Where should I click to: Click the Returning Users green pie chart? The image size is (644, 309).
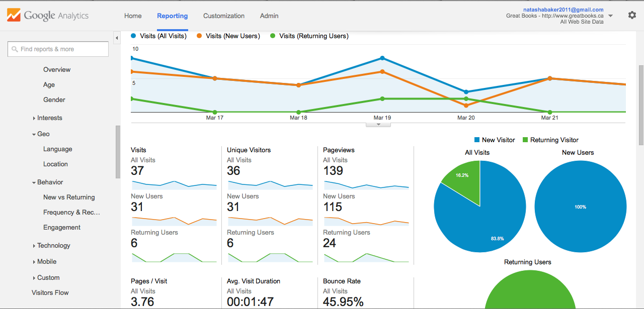point(530,290)
